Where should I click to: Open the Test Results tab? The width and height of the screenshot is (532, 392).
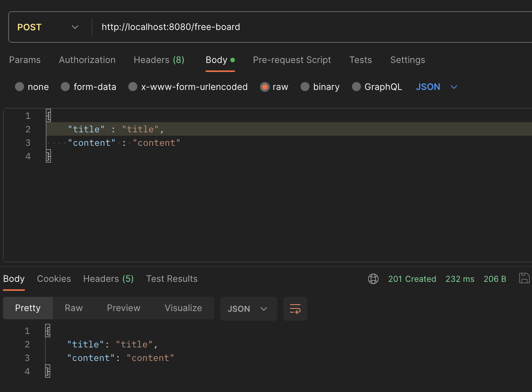click(x=172, y=279)
